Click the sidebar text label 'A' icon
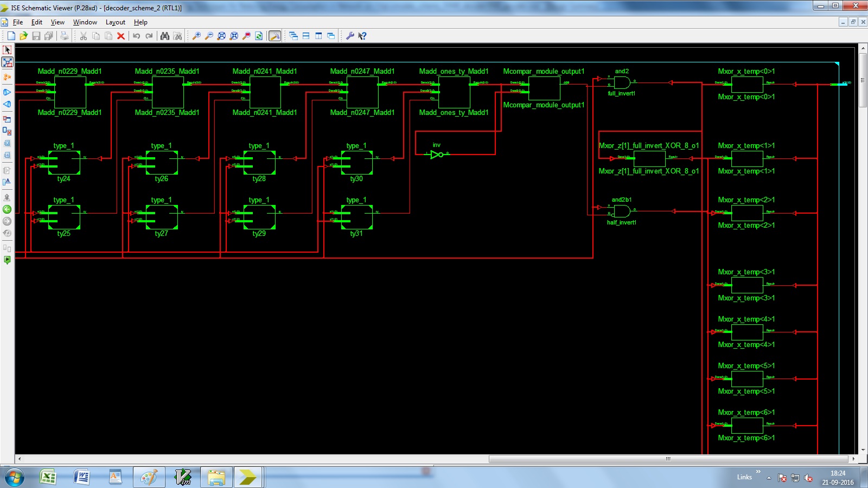The image size is (868, 488). [x=7, y=182]
